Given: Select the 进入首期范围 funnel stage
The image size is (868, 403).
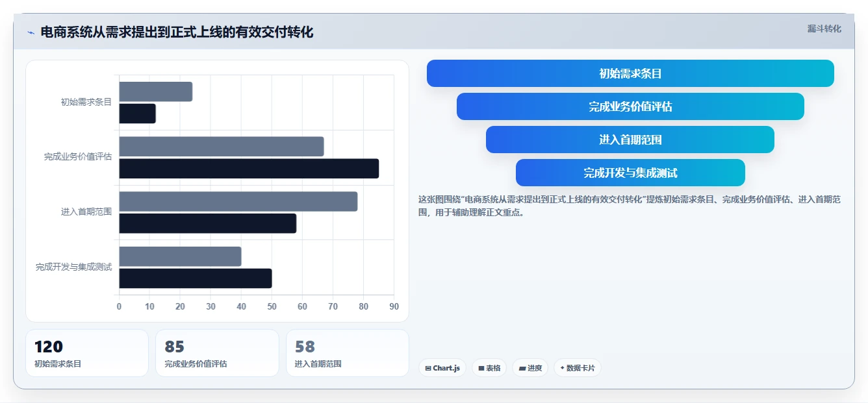Looking at the screenshot, I should [630, 140].
